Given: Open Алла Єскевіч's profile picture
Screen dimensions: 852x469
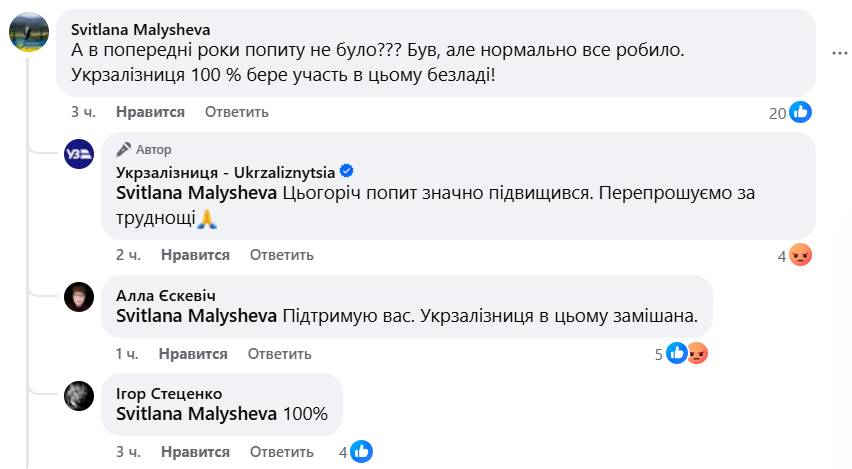Looking at the screenshot, I should (x=79, y=296).
